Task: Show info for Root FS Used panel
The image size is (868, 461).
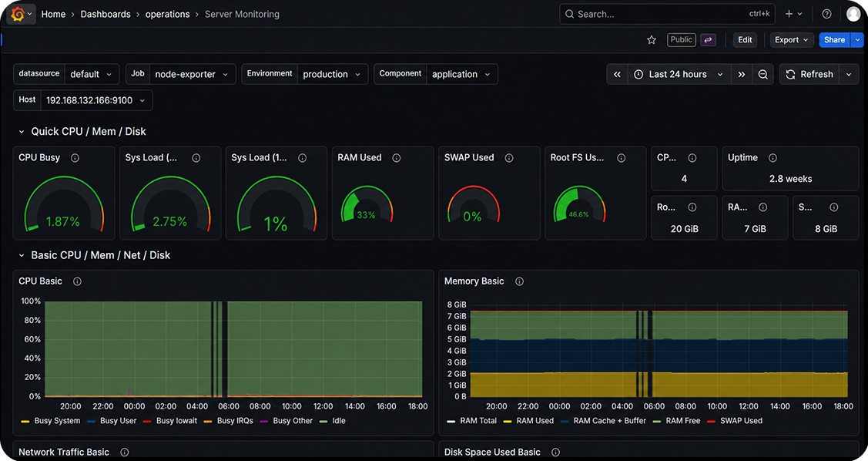Action: 621,158
